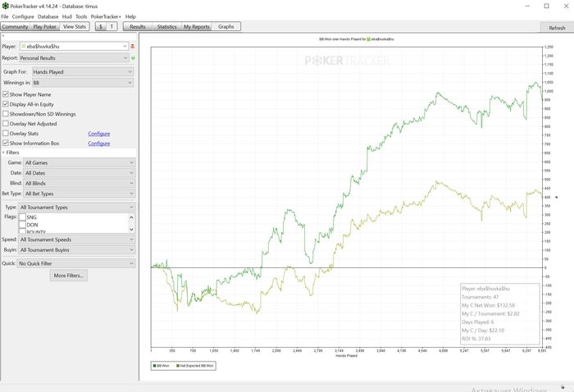The height and width of the screenshot is (392, 574).
Task: Open the Bet Type dropdown
Action: (79, 194)
